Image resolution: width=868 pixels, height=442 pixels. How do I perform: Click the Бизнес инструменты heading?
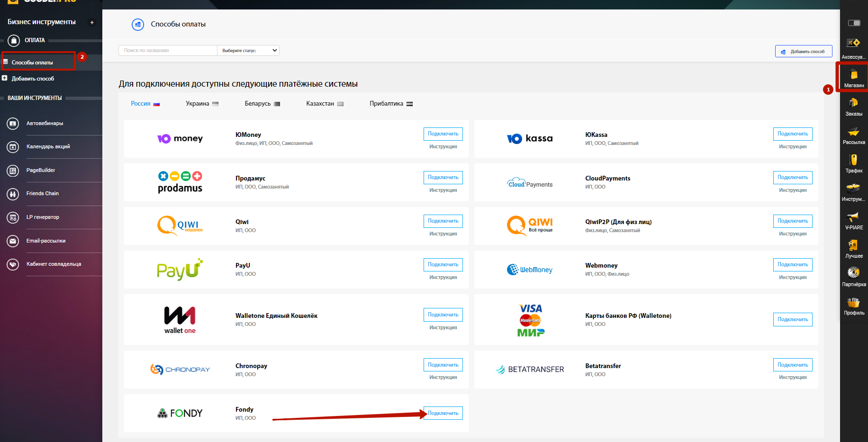pos(42,22)
